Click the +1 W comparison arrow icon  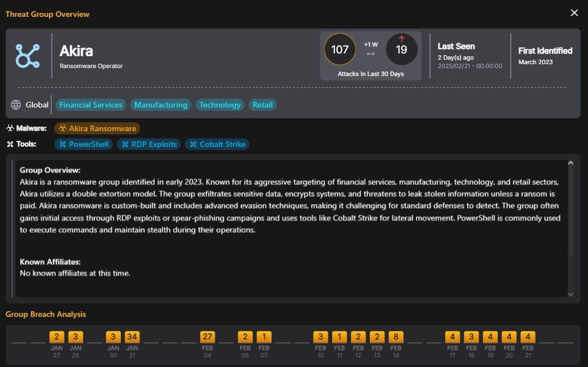(x=370, y=53)
